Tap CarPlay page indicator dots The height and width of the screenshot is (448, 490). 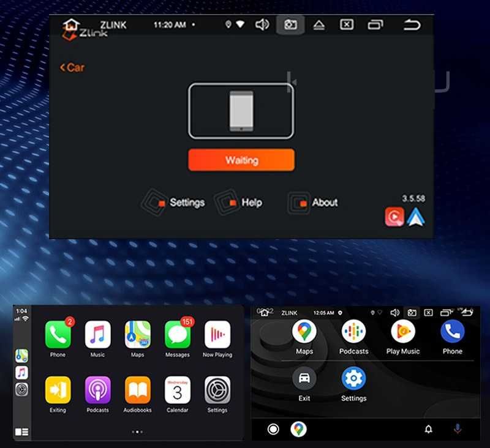tap(137, 432)
